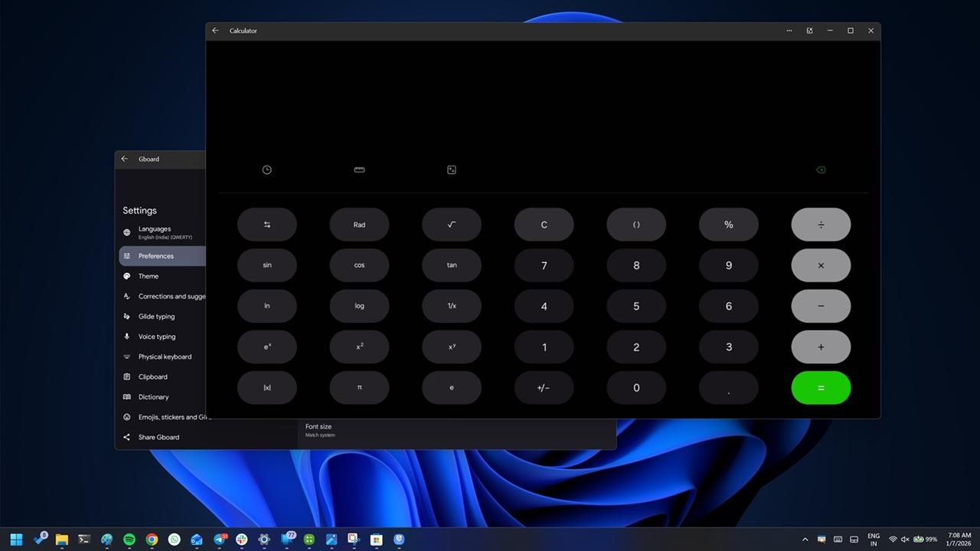
Task: Click the picture-in-picture window icon
Action: [x=809, y=31]
